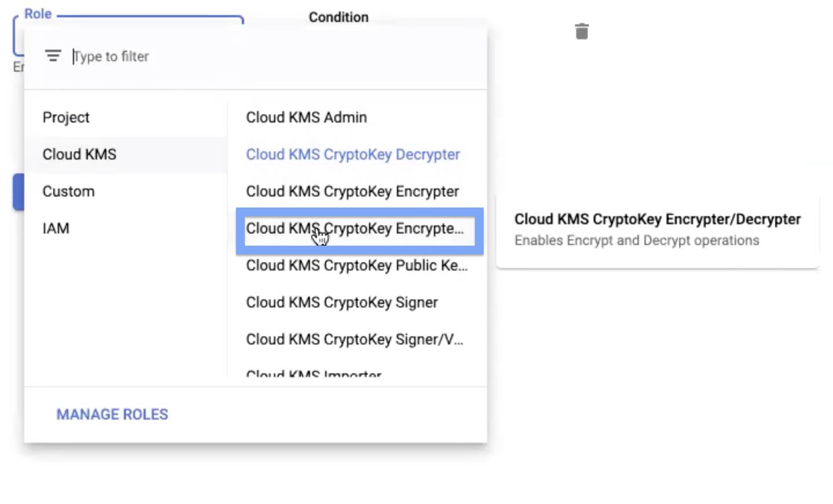Image resolution: width=833 pixels, height=504 pixels.
Task: Click the filter lines icon
Action: pyautogui.click(x=53, y=56)
